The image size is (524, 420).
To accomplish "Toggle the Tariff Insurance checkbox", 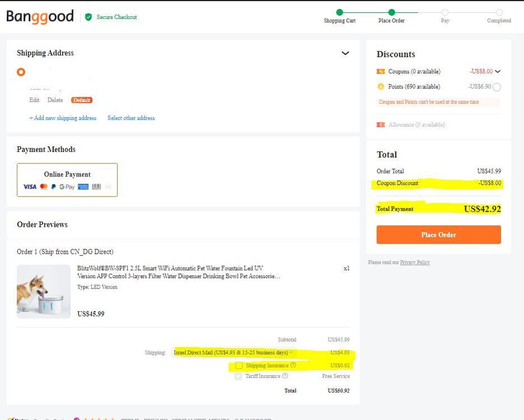I will pos(238,376).
